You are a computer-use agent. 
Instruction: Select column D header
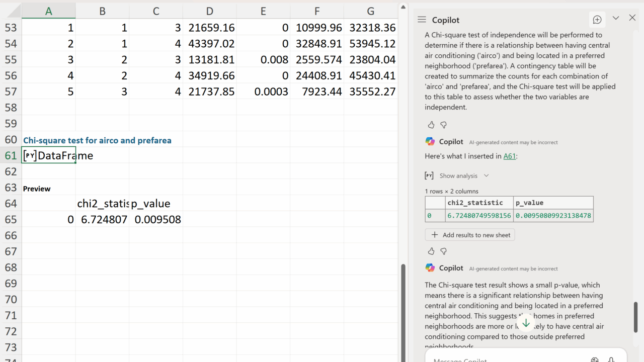209,11
